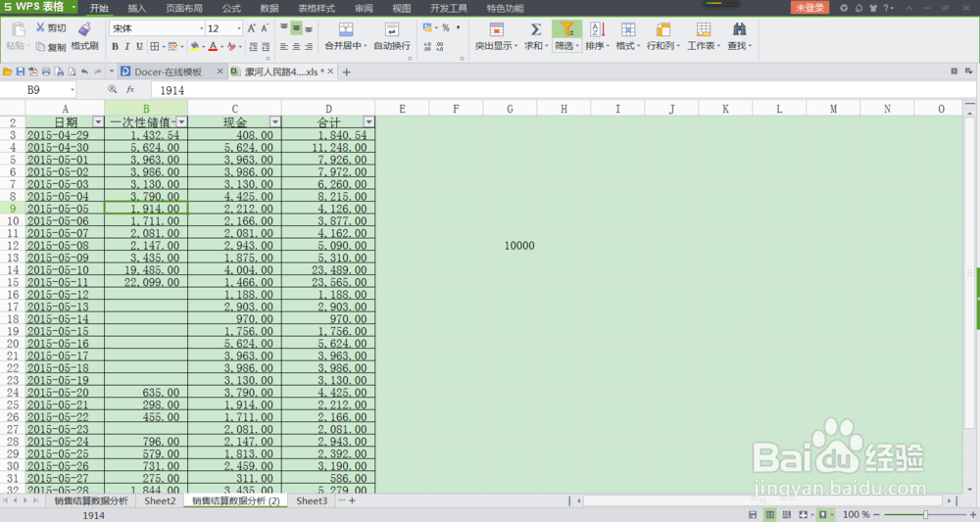This screenshot has height=522, width=980.
Task: Click the percent style icon
Action: [x=446, y=28]
